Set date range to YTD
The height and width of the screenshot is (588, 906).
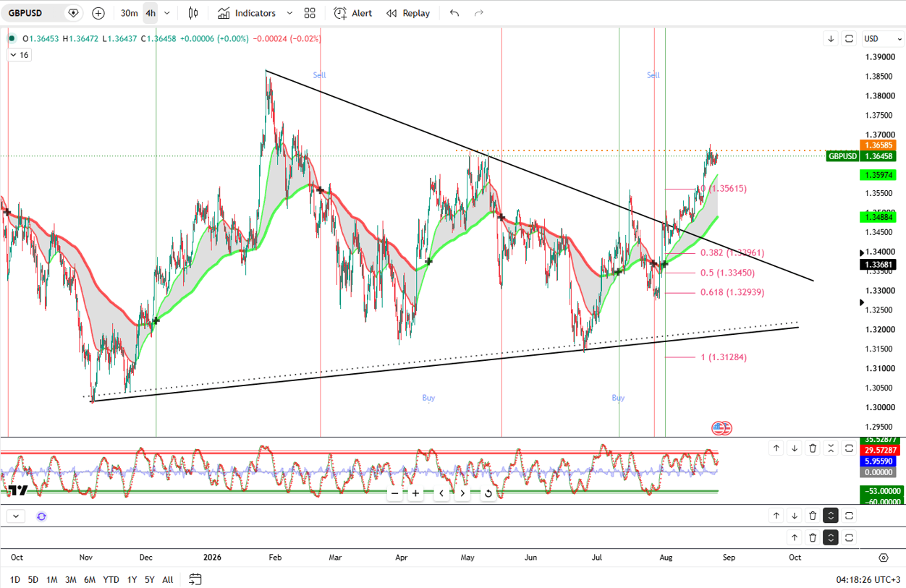pyautogui.click(x=111, y=579)
